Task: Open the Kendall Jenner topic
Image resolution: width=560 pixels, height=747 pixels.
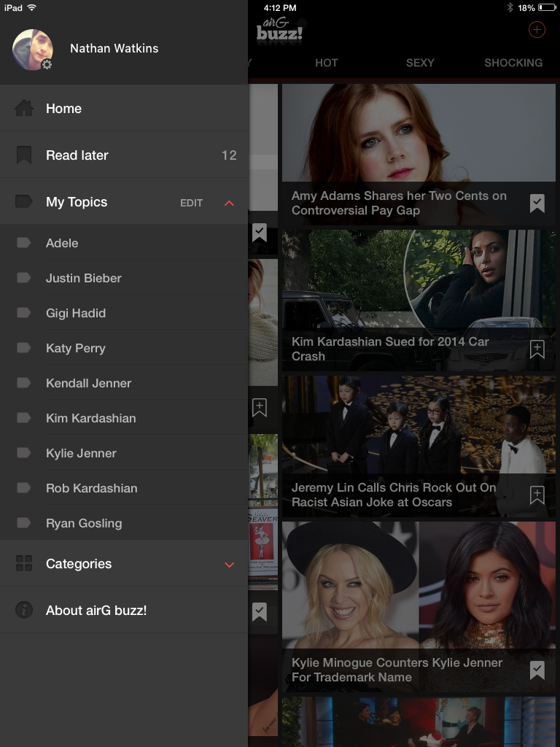Action: [x=124, y=383]
